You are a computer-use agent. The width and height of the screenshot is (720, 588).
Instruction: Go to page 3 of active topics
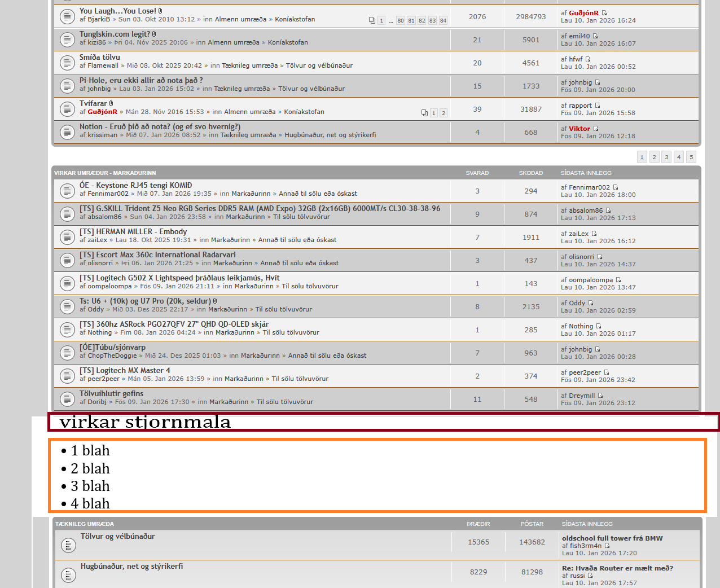tap(666, 157)
